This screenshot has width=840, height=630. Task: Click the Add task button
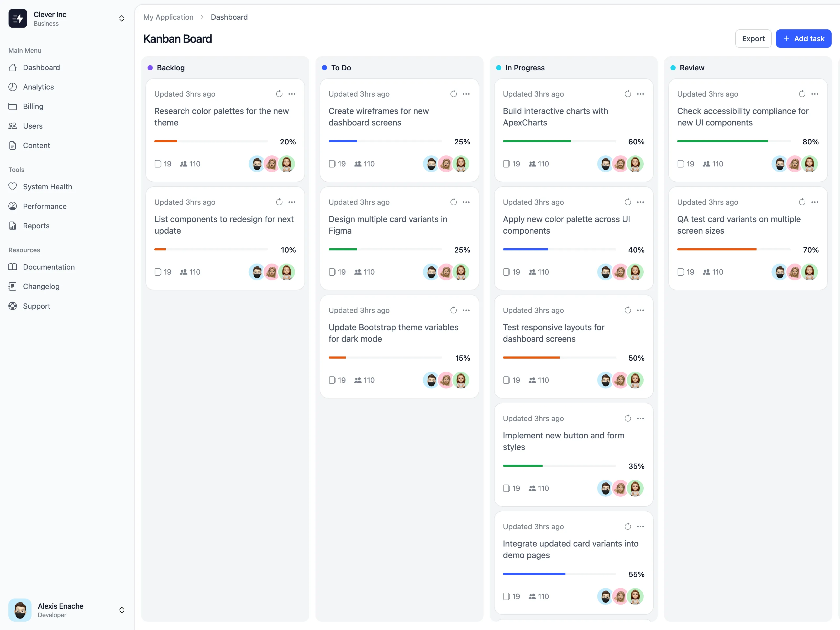pyautogui.click(x=803, y=38)
